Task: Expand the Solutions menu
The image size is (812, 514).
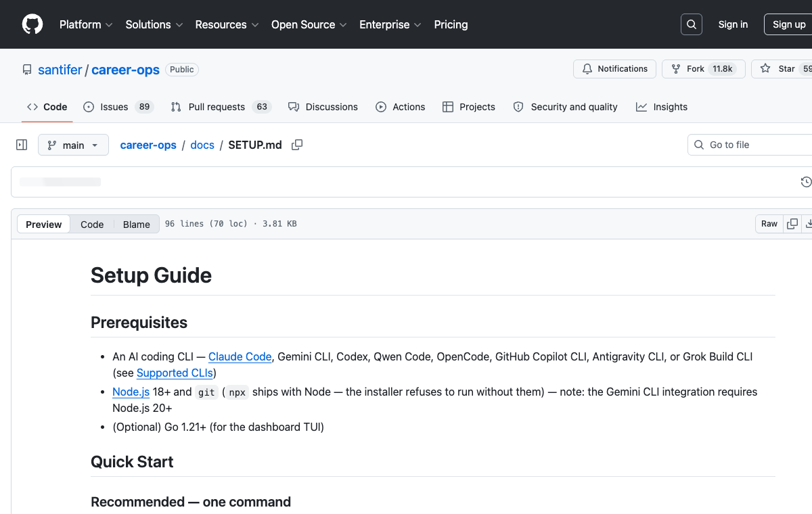Action: click(x=154, y=24)
